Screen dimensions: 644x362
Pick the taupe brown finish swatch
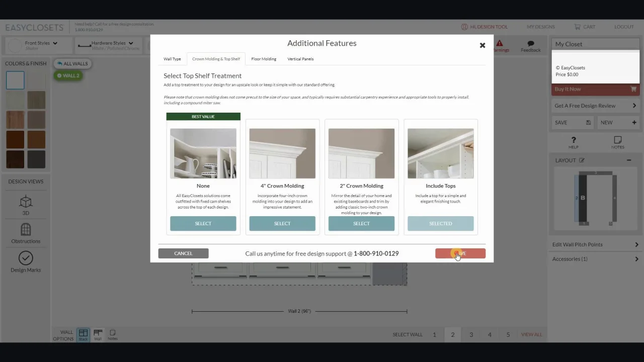click(x=36, y=120)
